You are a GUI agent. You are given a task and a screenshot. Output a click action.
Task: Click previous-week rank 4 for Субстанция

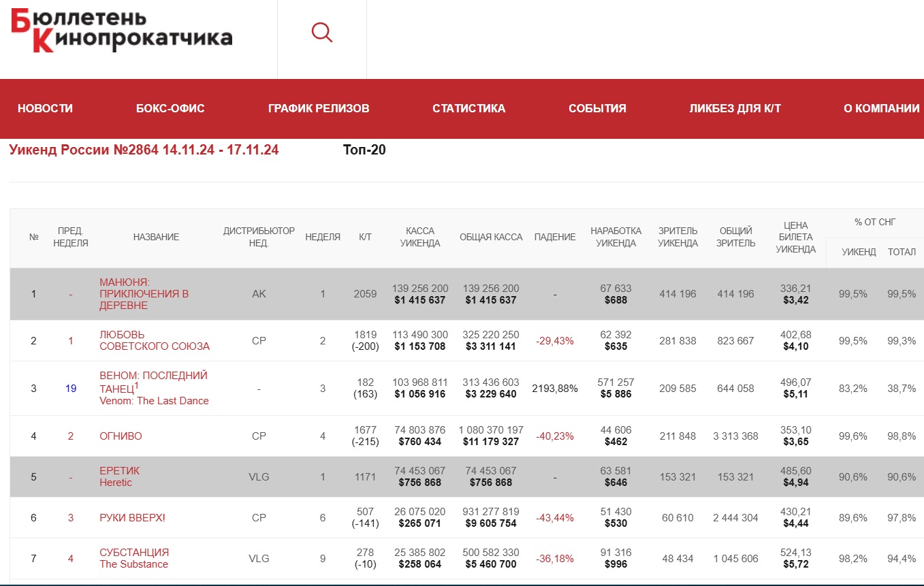point(71,559)
